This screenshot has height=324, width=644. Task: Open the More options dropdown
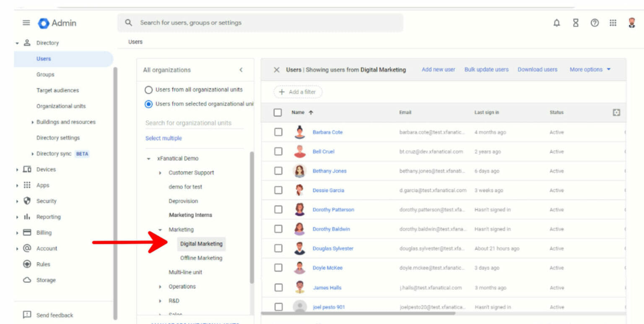589,69
